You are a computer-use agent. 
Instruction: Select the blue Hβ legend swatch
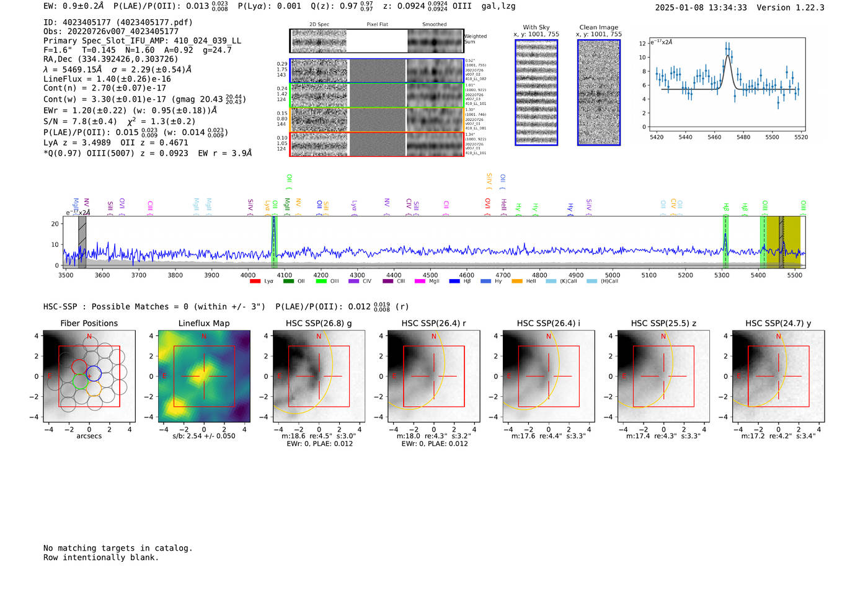coord(454,282)
